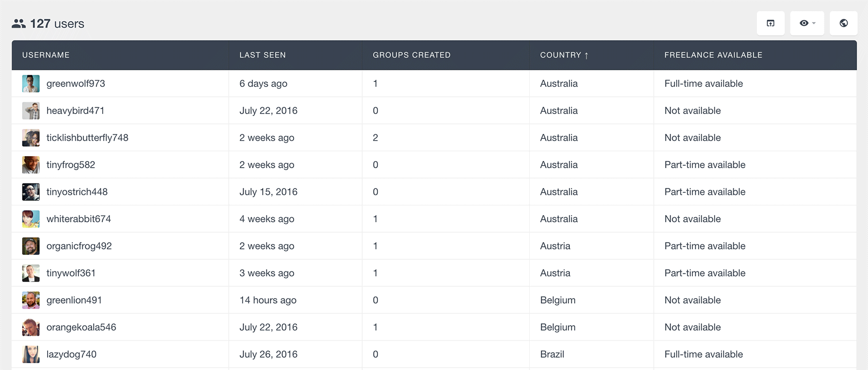Select username heavybird471

coord(75,111)
